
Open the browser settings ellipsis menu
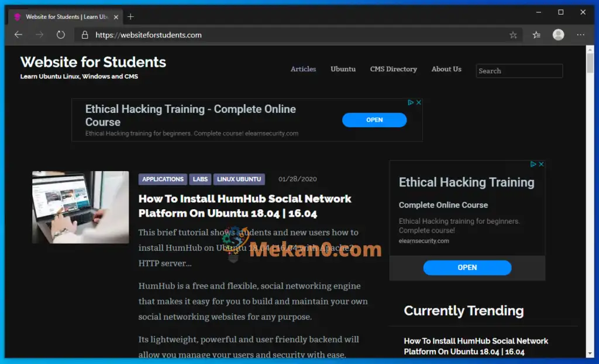coord(581,34)
